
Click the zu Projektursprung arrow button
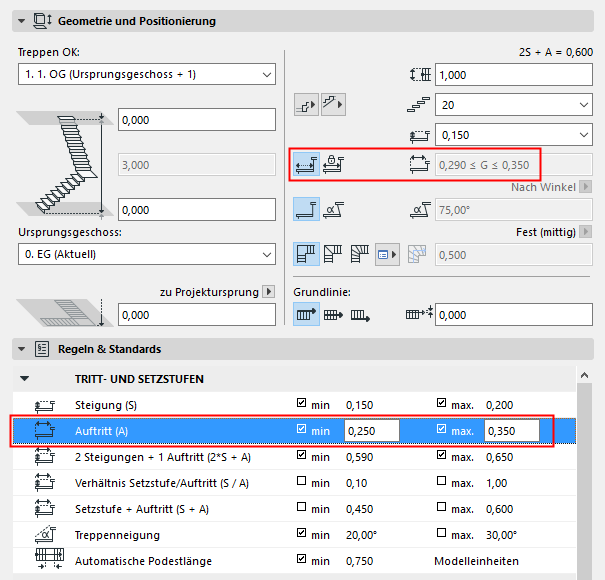[x=268, y=292]
